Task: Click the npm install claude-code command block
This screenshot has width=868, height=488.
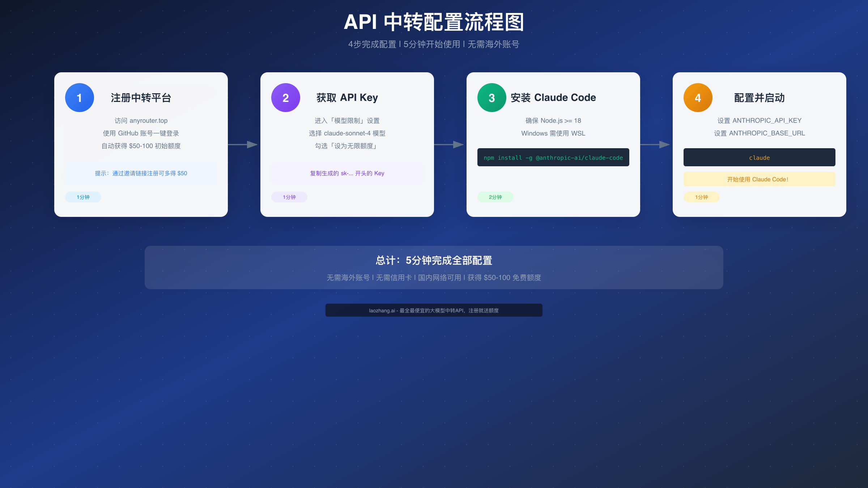Action: coord(553,157)
